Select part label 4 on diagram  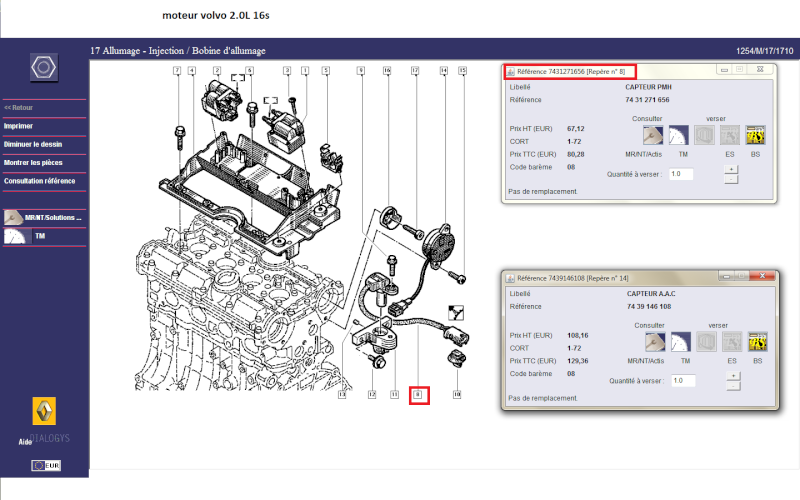point(192,70)
